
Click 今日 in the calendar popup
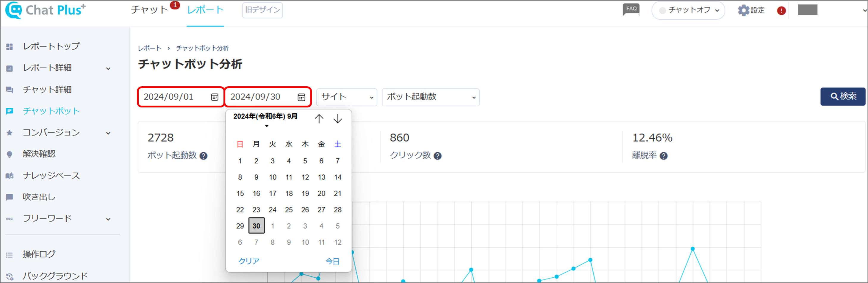332,261
